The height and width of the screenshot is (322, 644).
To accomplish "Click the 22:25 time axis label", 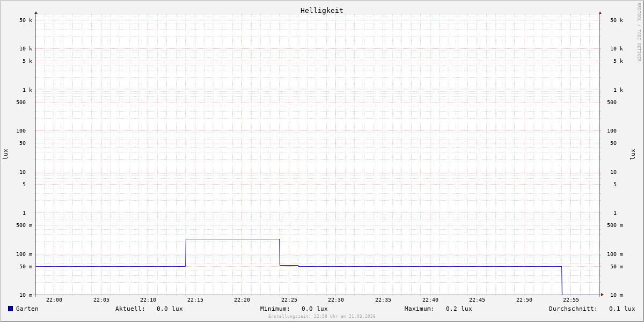I will click(289, 300).
